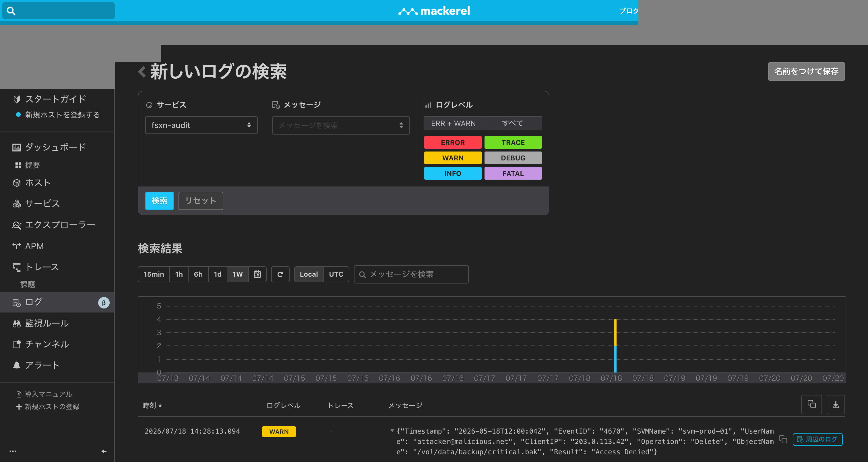Viewport: 868px width, 462px height.
Task: Click the 監視ルール binoculars icon
Action: [x=17, y=323]
